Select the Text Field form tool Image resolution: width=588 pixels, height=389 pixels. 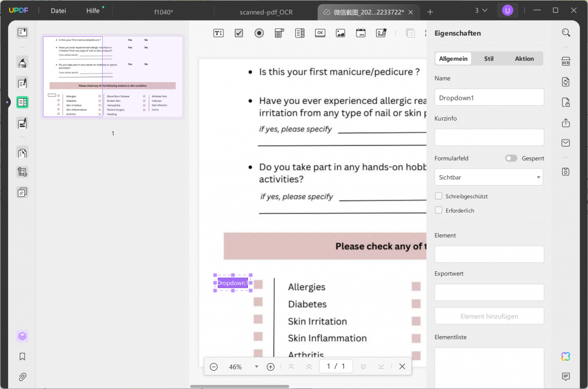point(218,33)
